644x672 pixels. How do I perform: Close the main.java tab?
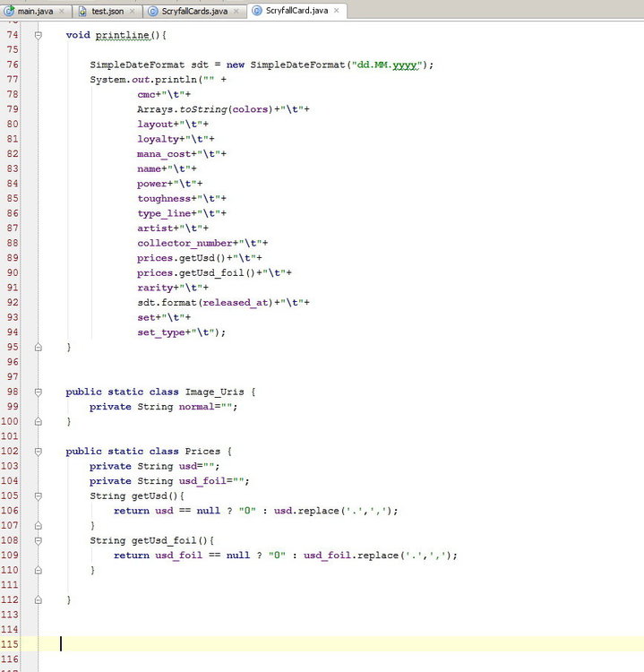61,11
